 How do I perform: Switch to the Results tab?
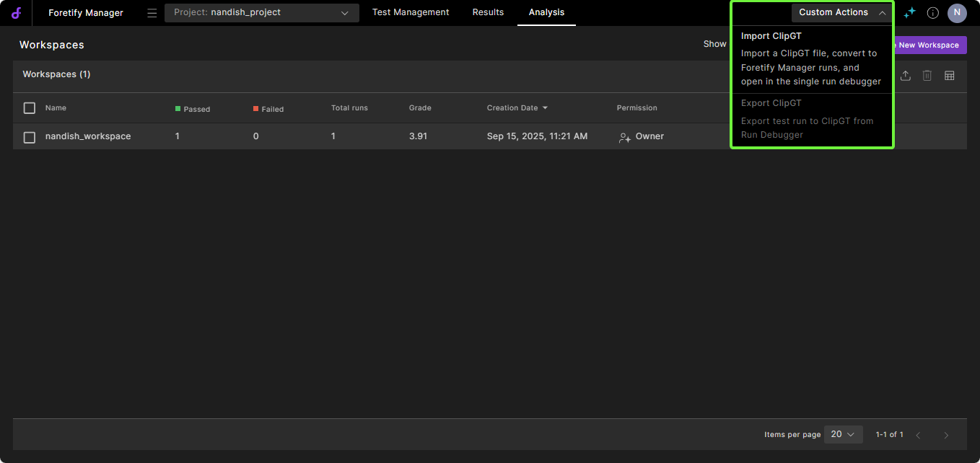(x=488, y=12)
